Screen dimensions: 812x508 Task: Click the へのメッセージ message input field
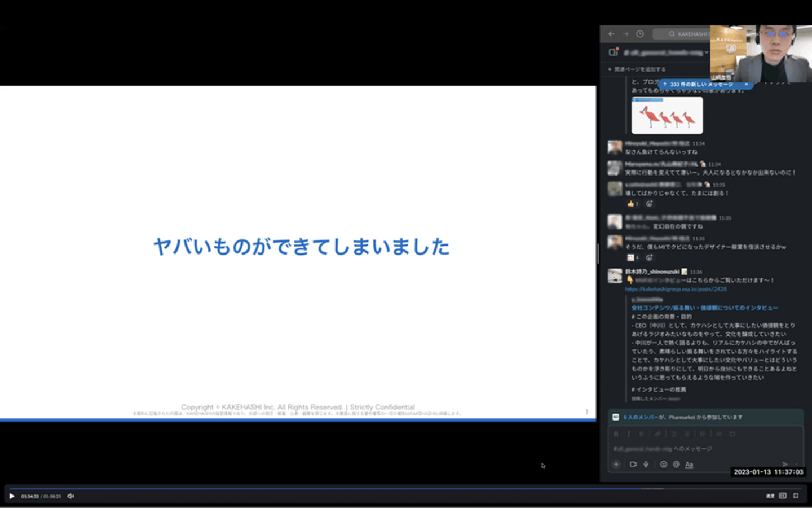[705, 449]
